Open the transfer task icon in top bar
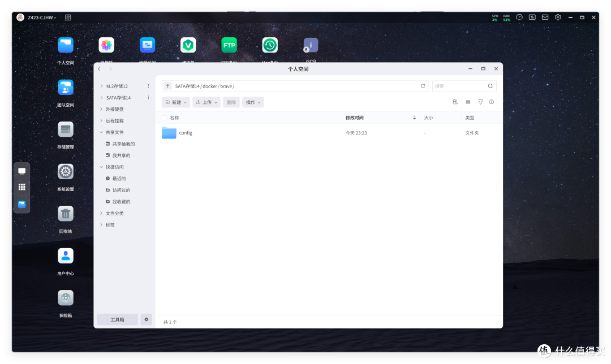 (532, 18)
